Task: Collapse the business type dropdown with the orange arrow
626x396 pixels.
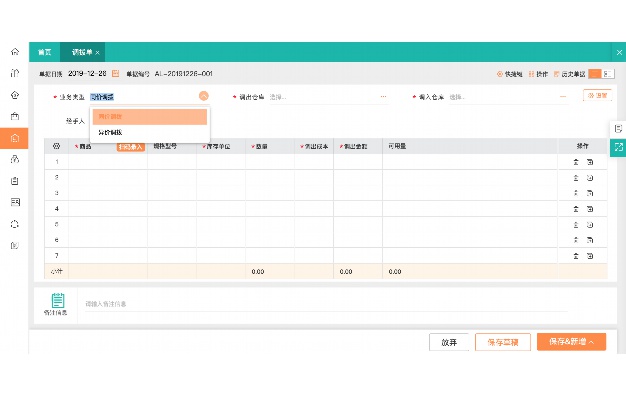Action: [x=204, y=96]
